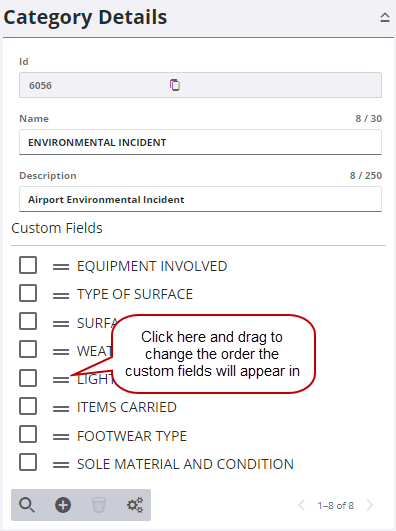Screen dimensions: 396x531
Task: Copy the Id value with clipboard icon
Action: [x=175, y=85]
